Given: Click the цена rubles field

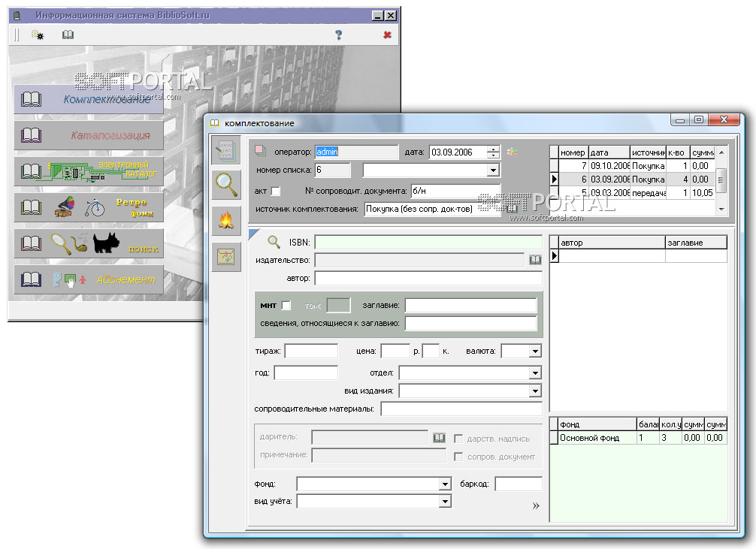Looking at the screenshot, I should [x=395, y=351].
